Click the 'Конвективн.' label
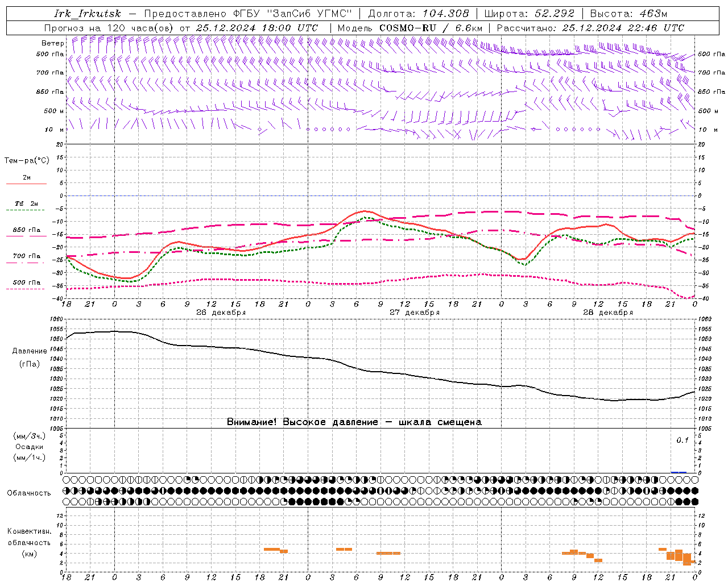The height and width of the screenshot is (582, 728). click(x=30, y=531)
